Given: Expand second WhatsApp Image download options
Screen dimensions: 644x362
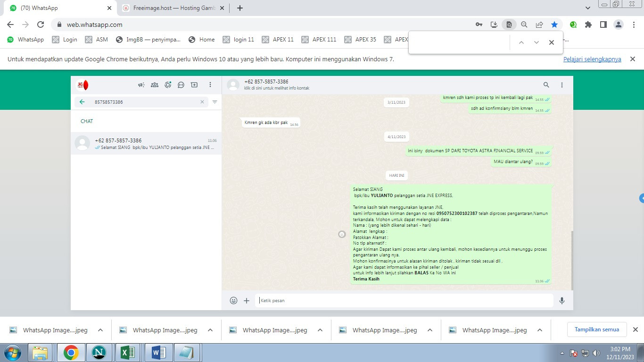Looking at the screenshot, I should [210, 330].
